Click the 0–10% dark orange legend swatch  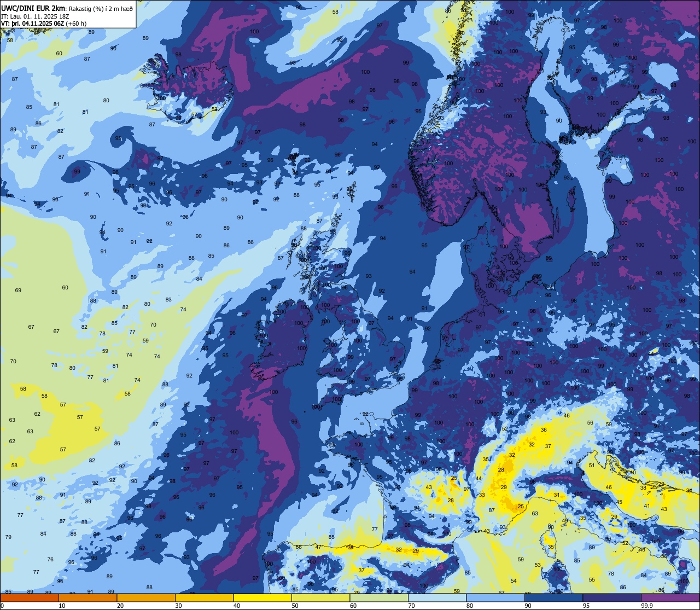[x=30, y=597]
